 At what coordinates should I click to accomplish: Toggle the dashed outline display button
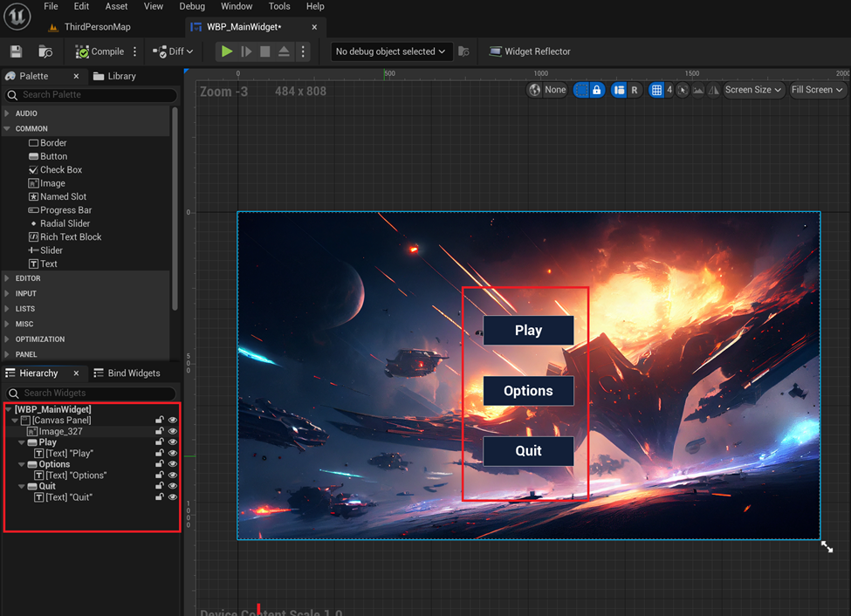click(581, 90)
